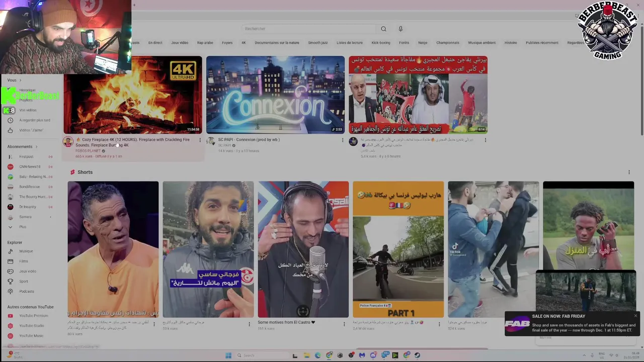Open File Explorer from the taskbar
Viewport: 644px width, 362px height.
coord(306,355)
